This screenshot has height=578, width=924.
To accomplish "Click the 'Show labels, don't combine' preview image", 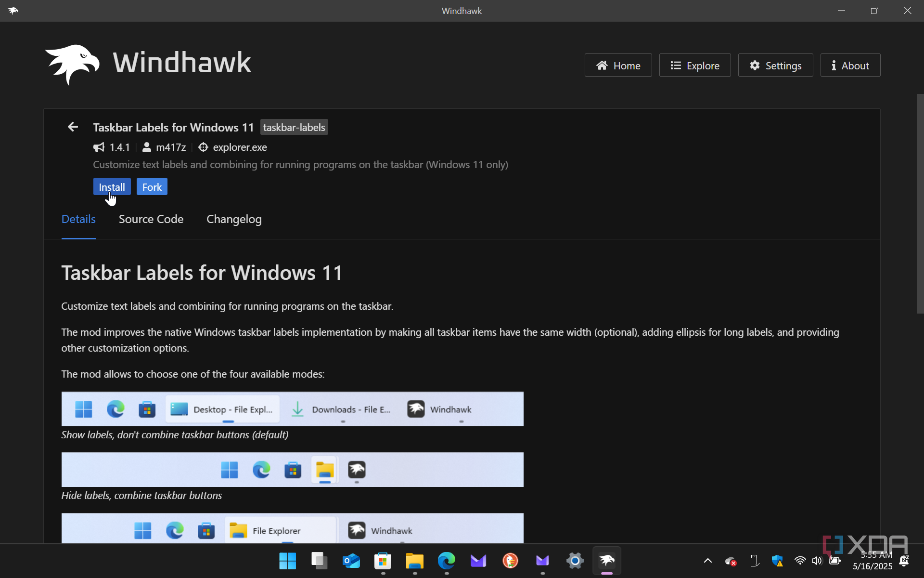I will [293, 409].
